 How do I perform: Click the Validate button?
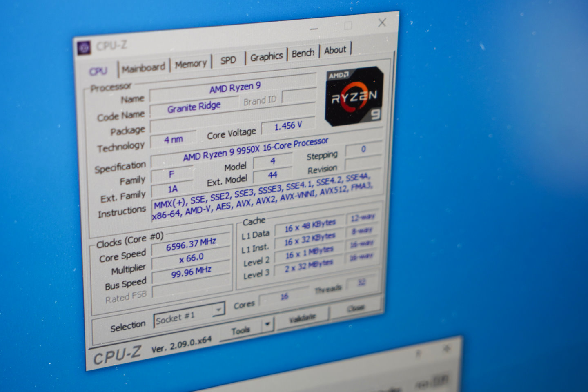302,318
